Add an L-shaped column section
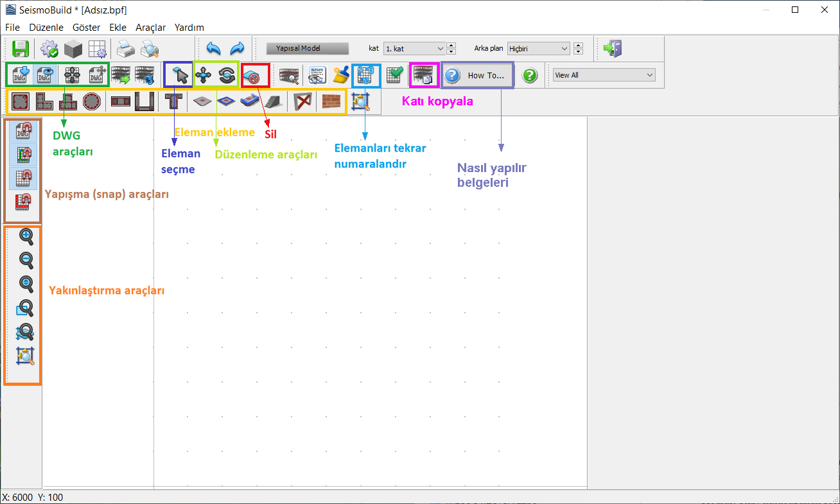Screen dimensions: 840x504 [x=44, y=101]
